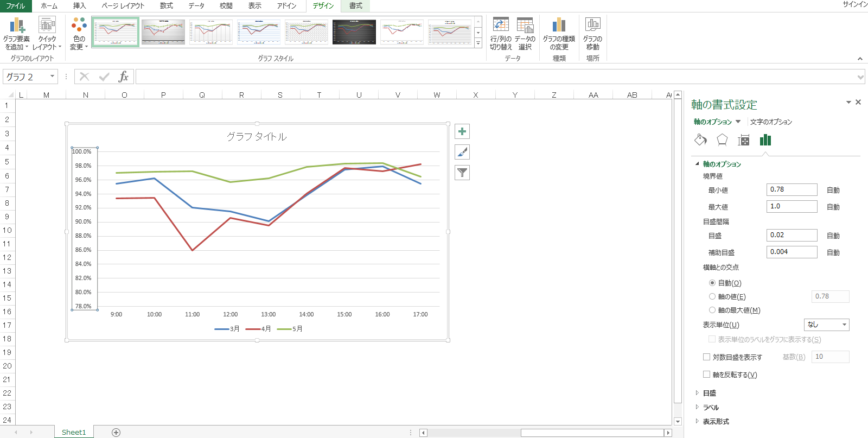The image size is (868, 438).
Task: Click the horizontal scrollbar thumb
Action: [592, 433]
